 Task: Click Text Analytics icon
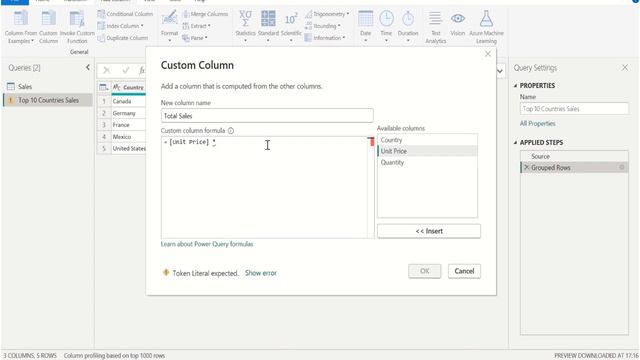pos(436,18)
